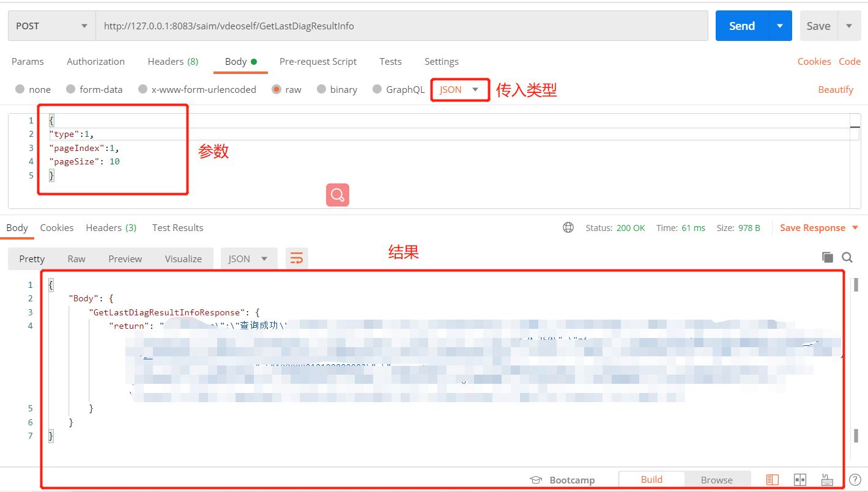Open the response Cookies tab
The image size is (868, 492).
(x=57, y=228)
